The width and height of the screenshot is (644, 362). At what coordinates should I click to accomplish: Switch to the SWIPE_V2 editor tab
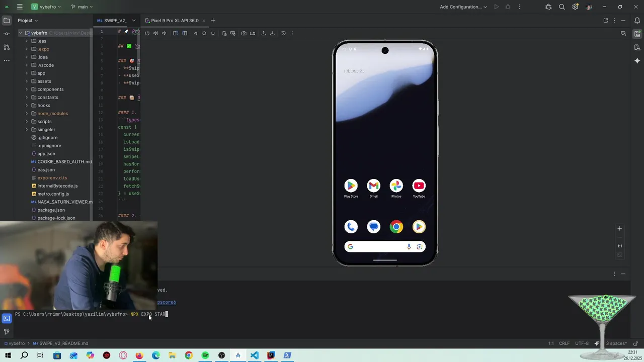pos(112,21)
